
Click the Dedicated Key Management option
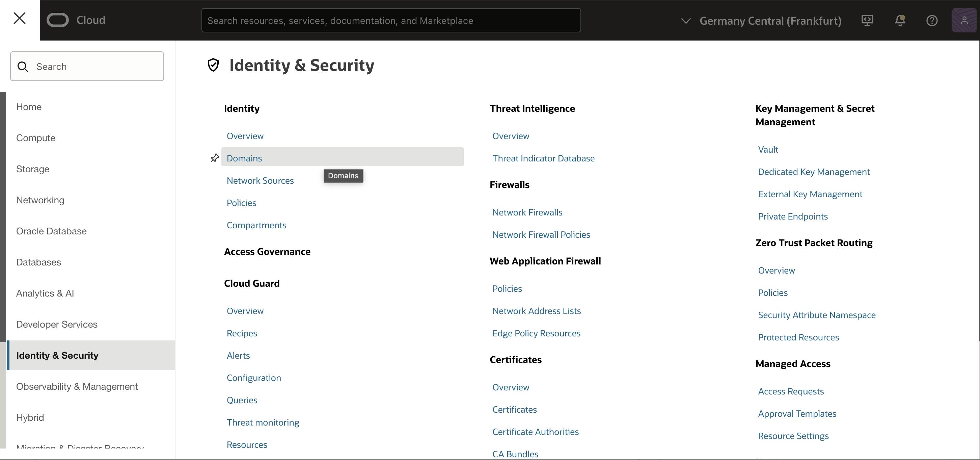pyautogui.click(x=814, y=172)
